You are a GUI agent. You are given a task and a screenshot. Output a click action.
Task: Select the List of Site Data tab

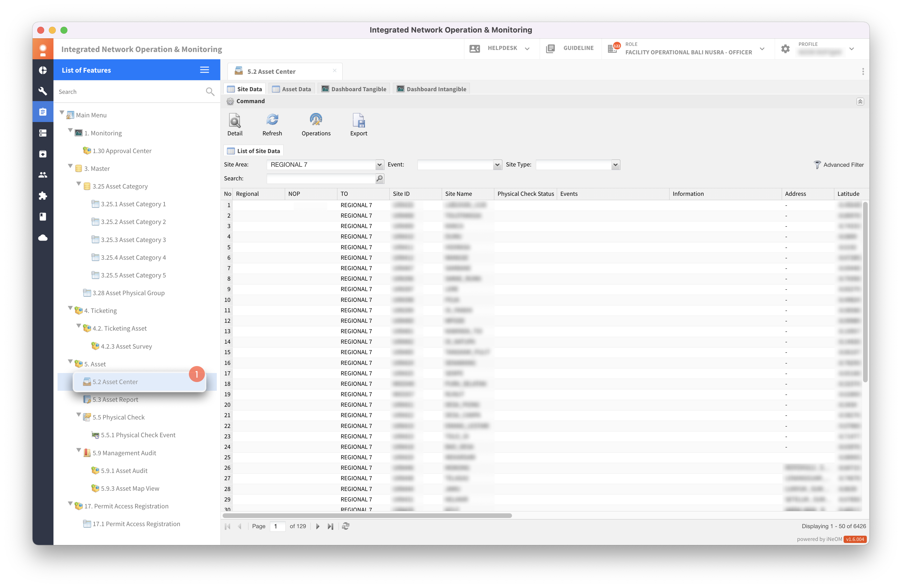click(254, 151)
